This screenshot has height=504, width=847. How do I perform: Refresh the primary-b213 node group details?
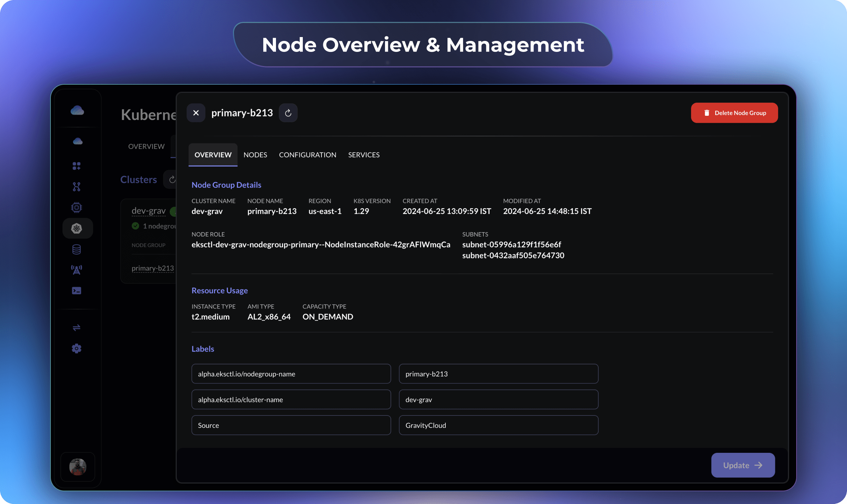click(x=288, y=113)
